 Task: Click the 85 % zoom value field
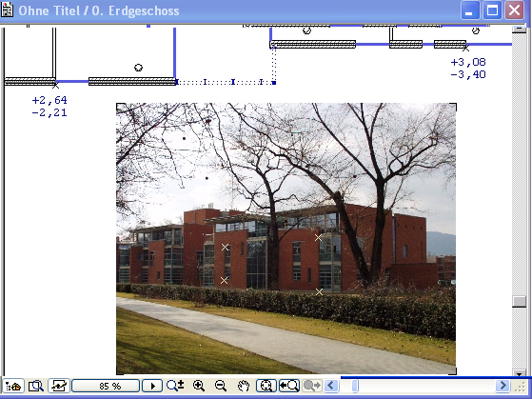106,386
